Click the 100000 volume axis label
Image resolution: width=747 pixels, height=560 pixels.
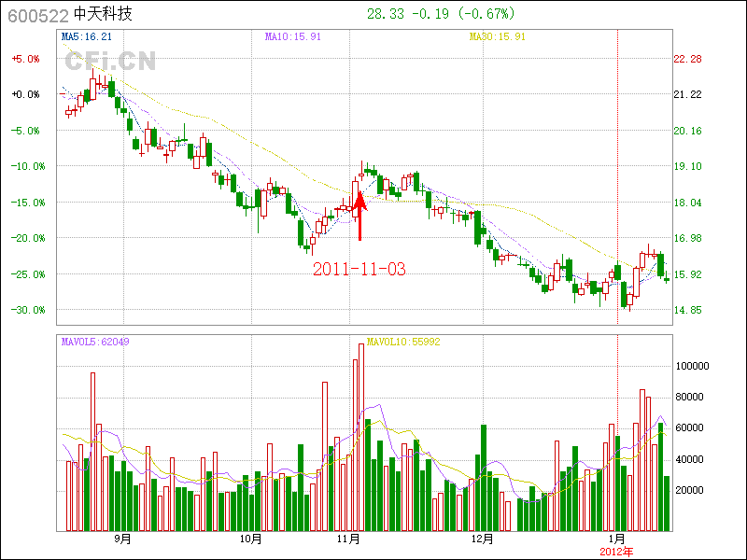697,367
